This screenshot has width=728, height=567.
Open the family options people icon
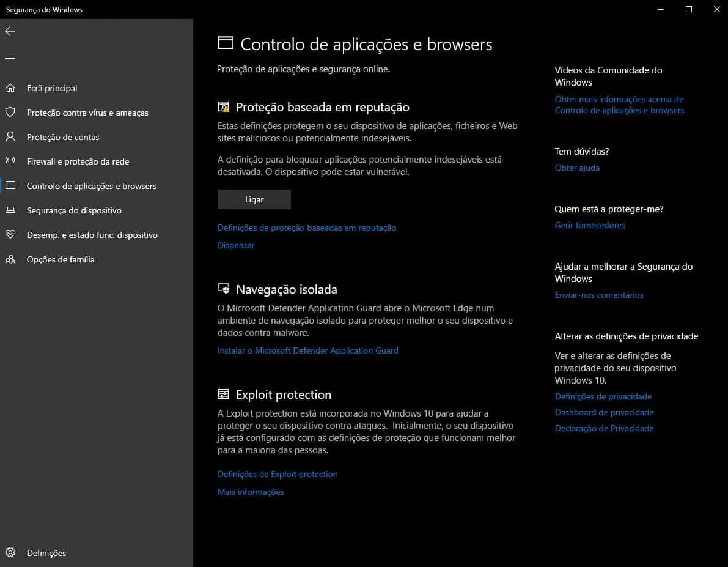[10, 259]
